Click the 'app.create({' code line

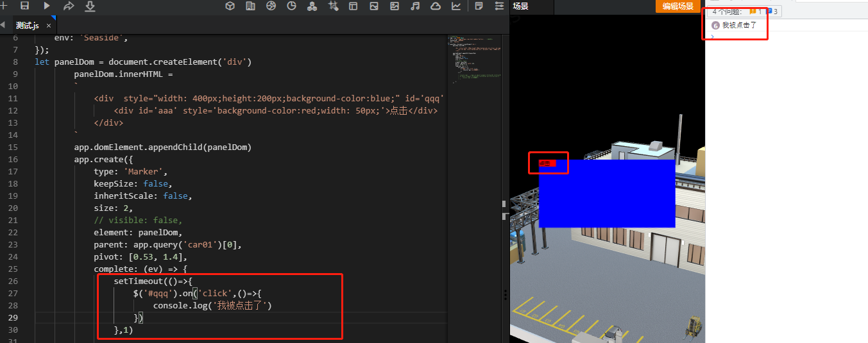click(103, 160)
